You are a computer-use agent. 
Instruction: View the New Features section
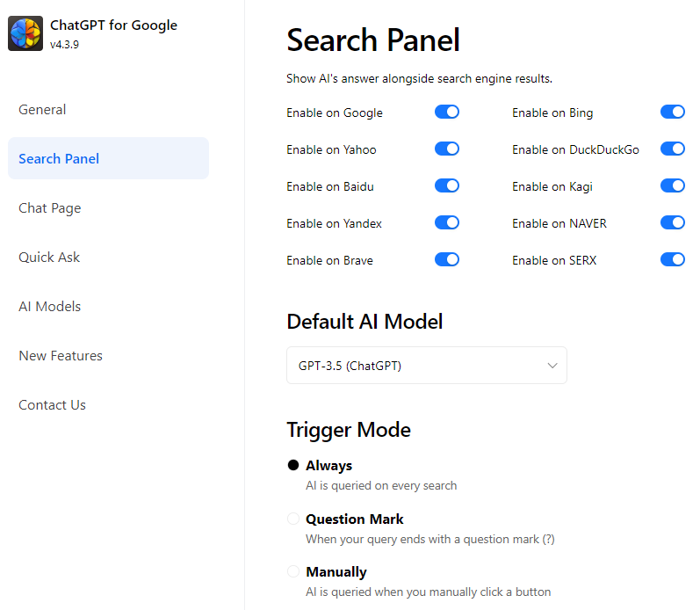pos(61,355)
